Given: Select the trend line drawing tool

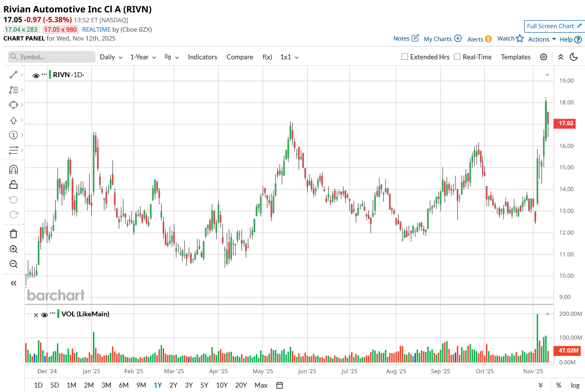Looking at the screenshot, I should [x=13, y=75].
